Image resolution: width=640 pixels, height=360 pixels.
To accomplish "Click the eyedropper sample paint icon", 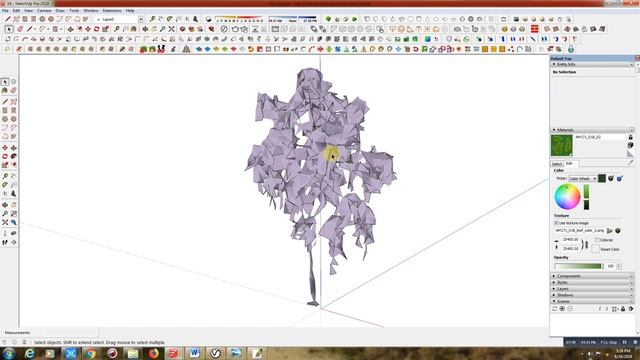I will [631, 162].
